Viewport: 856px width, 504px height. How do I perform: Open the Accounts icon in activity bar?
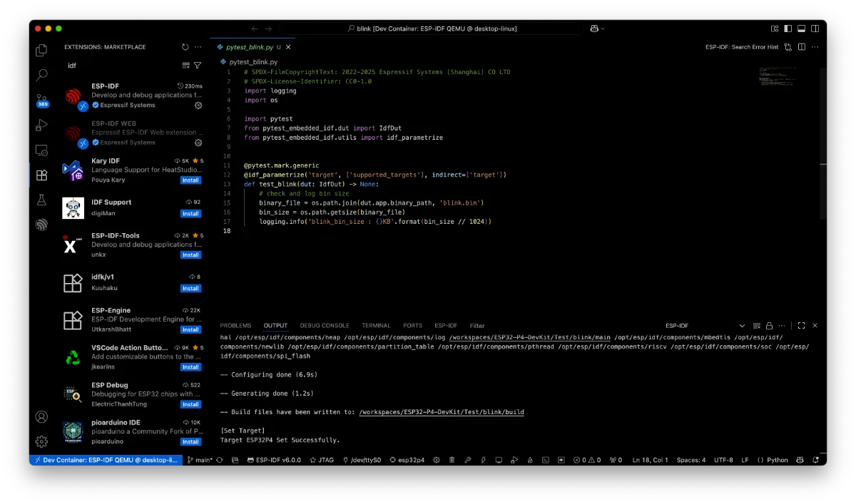tap(41, 417)
